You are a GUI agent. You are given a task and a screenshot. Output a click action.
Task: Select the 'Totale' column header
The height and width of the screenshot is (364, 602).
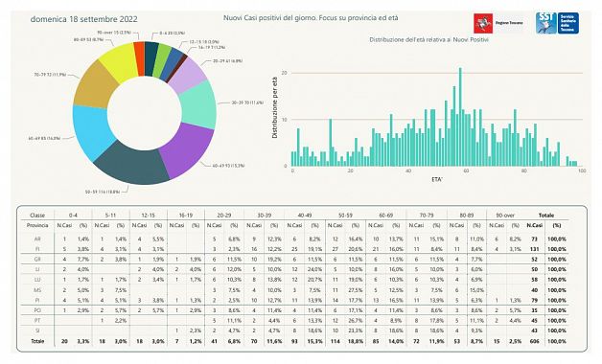click(546, 216)
